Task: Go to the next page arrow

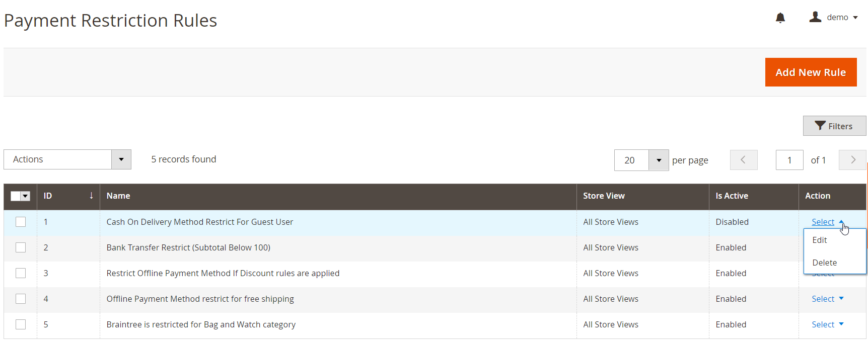Action: point(852,160)
